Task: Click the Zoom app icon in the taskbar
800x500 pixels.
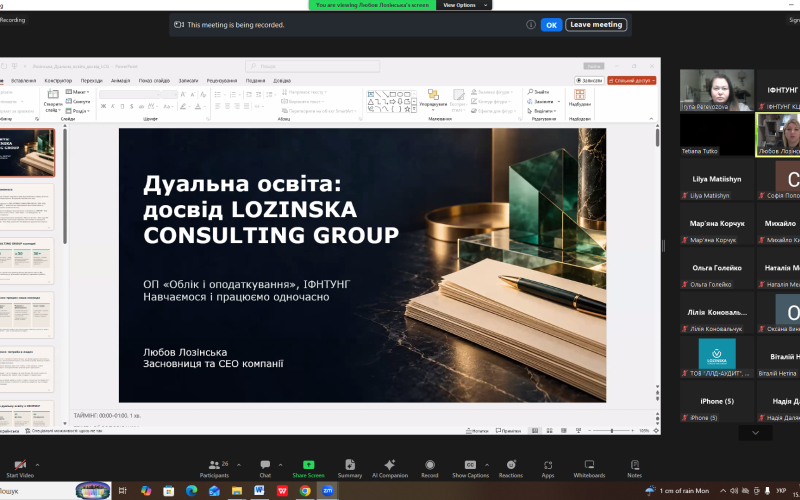Action: click(328, 491)
